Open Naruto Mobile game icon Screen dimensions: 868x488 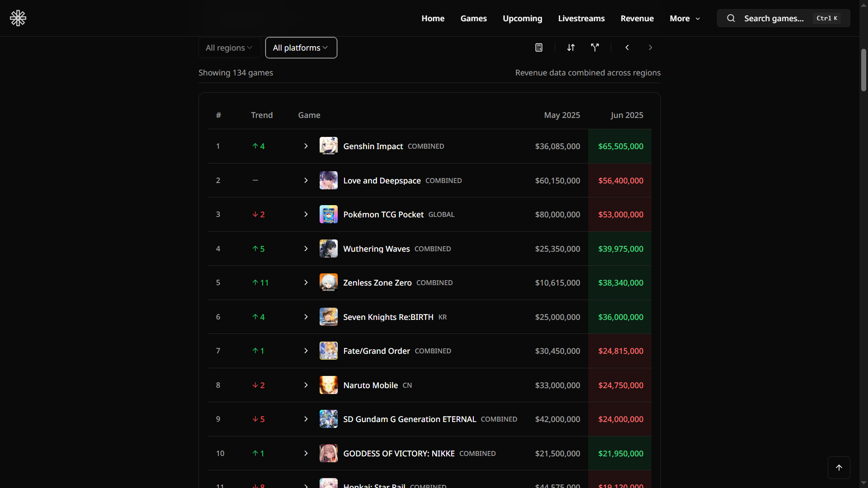click(329, 385)
